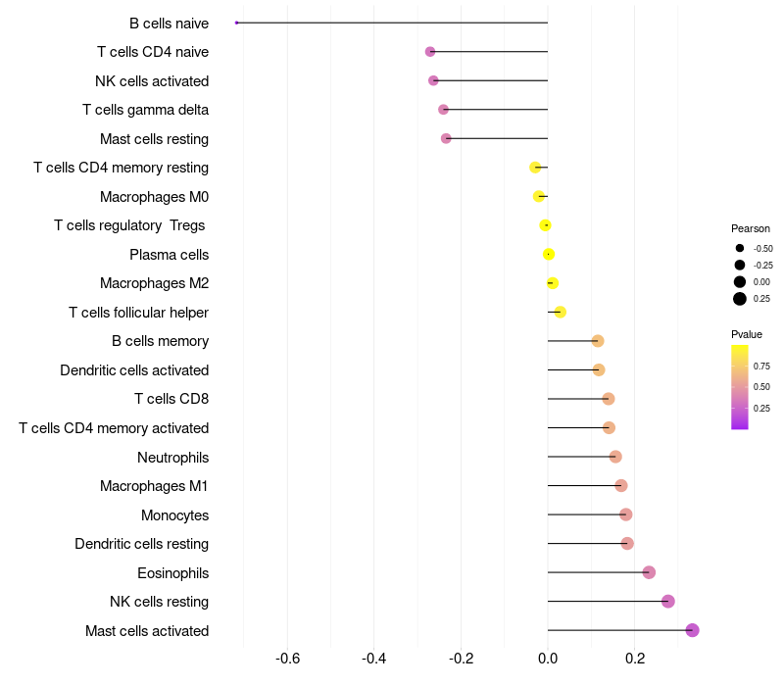The image size is (784, 686).
Task: Click the B cells memory orange dot
Action: 598,341
